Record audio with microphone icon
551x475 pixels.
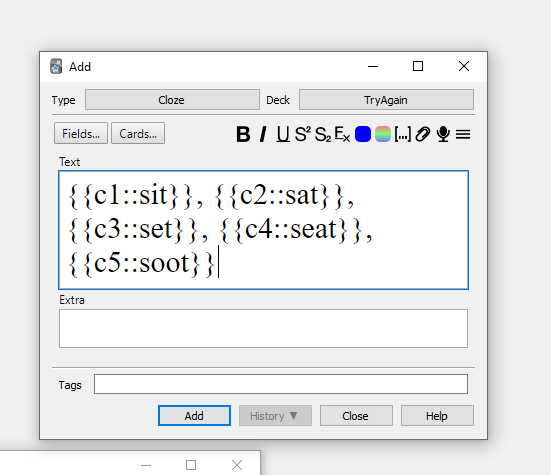pos(443,134)
